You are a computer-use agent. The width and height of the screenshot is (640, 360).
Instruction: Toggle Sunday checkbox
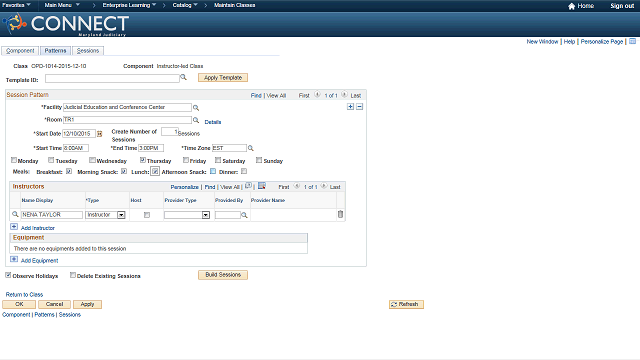coord(259,160)
